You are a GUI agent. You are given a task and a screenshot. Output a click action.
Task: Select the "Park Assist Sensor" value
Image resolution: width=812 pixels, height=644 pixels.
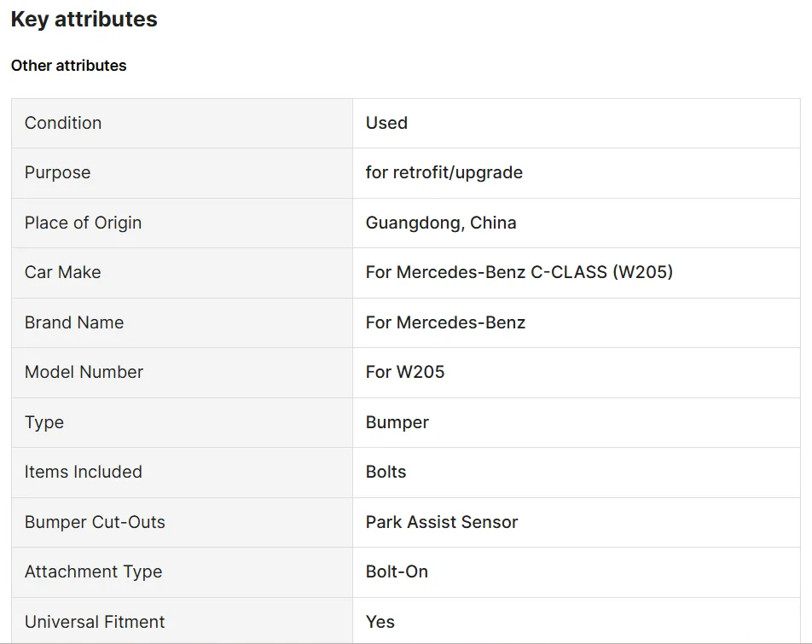click(442, 522)
